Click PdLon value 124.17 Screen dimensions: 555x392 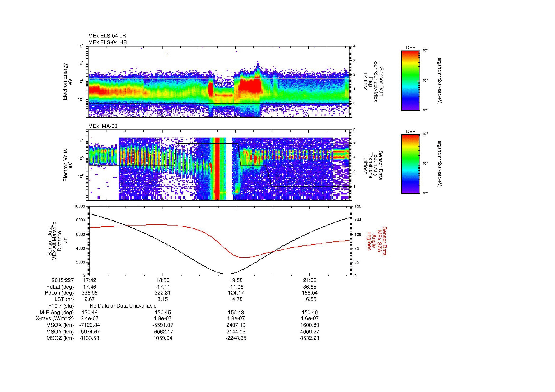coord(236,293)
